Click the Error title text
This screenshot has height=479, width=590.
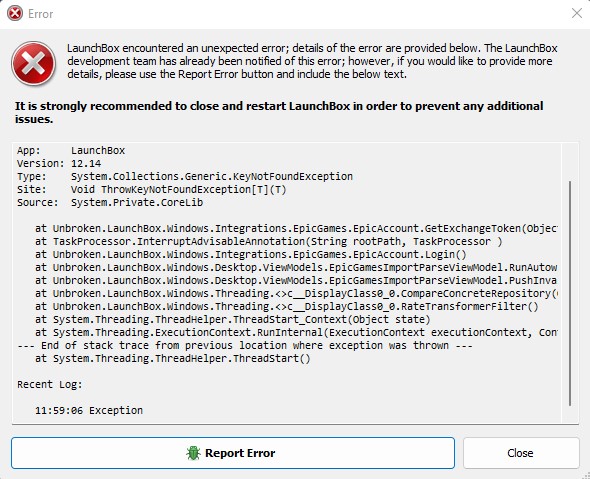[x=41, y=14]
